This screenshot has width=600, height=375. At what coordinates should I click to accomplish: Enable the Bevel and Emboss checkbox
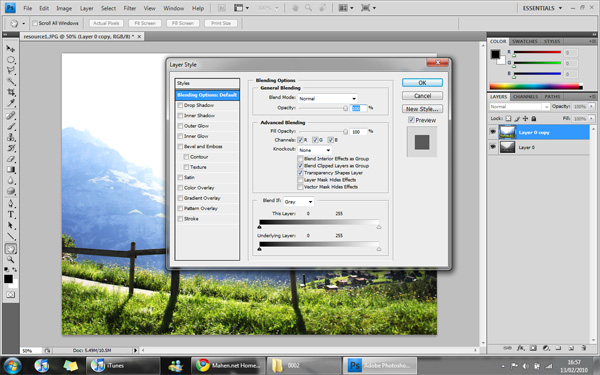[x=180, y=147]
